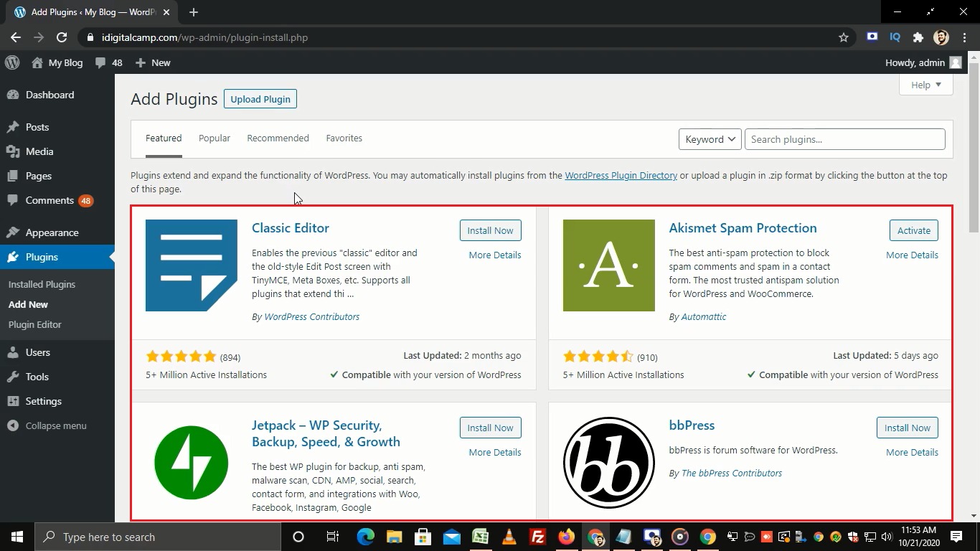
Task: Expand the Help dropdown tab
Action: pos(926,85)
